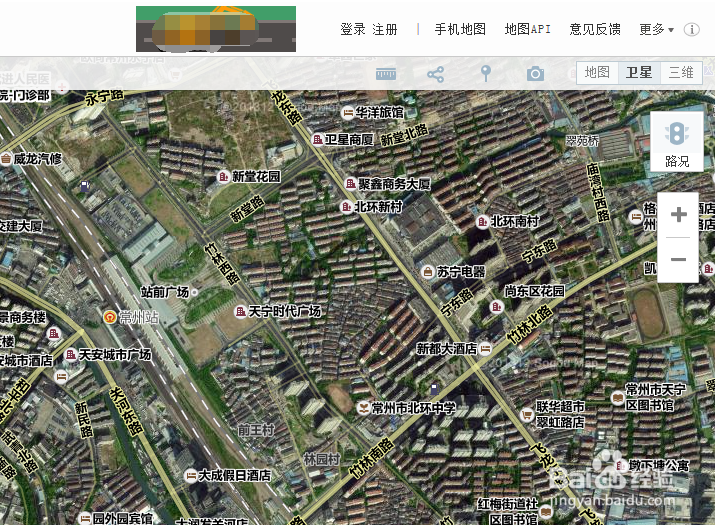
Task: Click the 卫星商厦 building marker
Action: [317, 140]
